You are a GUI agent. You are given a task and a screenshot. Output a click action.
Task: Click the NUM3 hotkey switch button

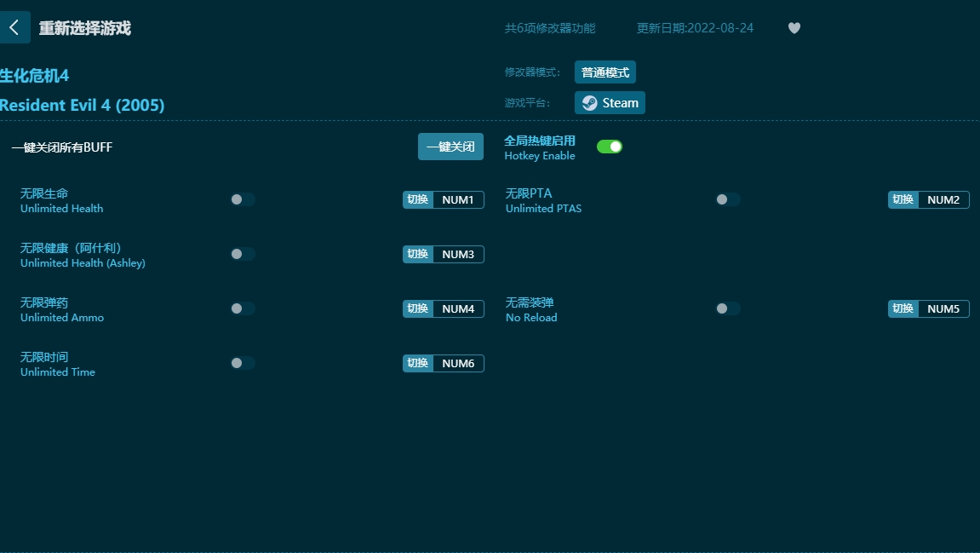[x=443, y=254]
